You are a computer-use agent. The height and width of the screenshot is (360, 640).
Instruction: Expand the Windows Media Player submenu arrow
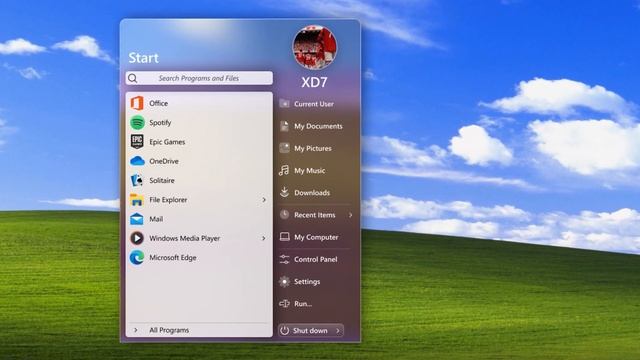tap(264, 238)
